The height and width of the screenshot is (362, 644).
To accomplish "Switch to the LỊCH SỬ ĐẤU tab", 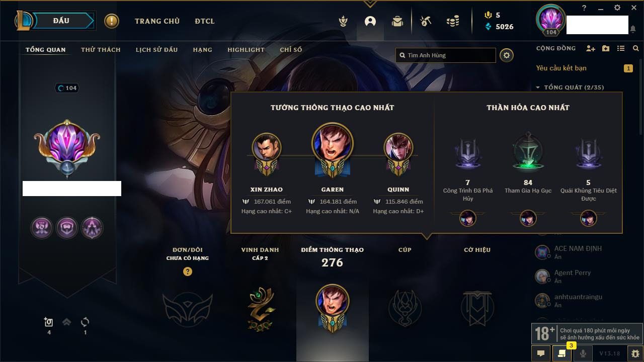I will 156,50.
